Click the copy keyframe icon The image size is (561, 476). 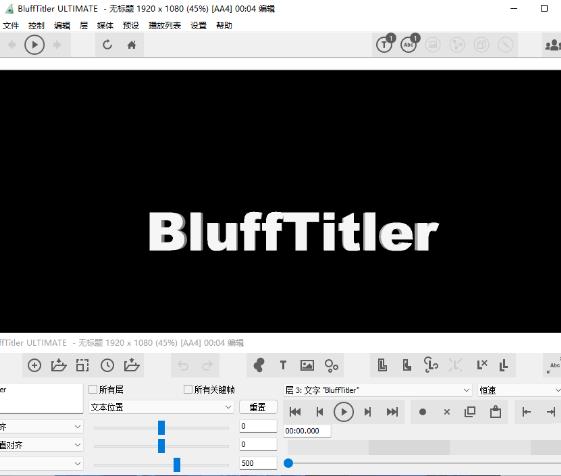click(x=470, y=412)
